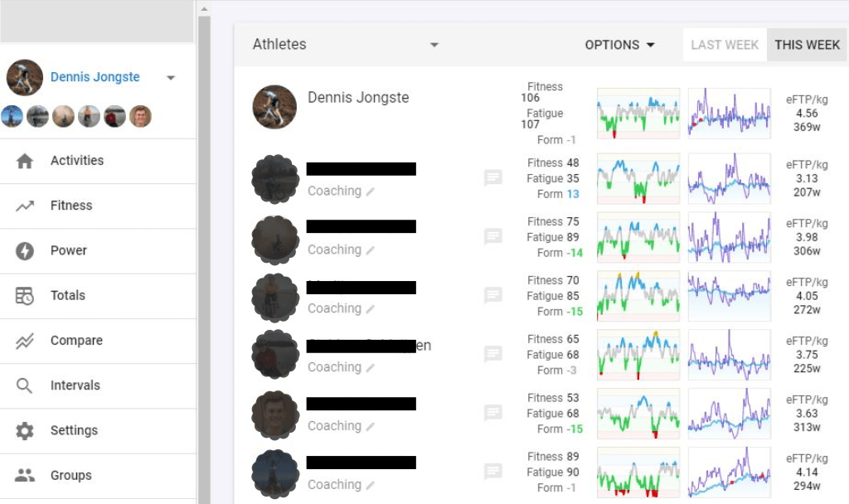Open Activities via the home icon
This screenshot has height=504, width=849.
coord(25,161)
